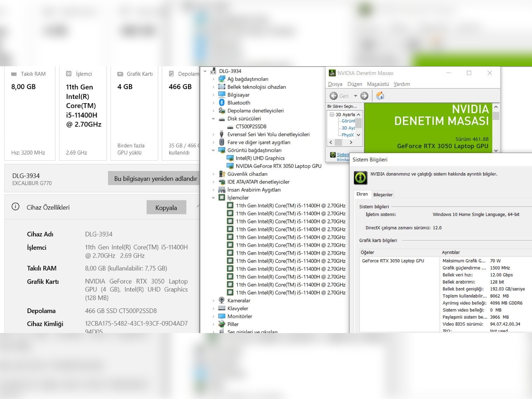This screenshot has height=399, width=532.
Task: Click the Kameralar camera icon
Action: [x=222, y=300]
